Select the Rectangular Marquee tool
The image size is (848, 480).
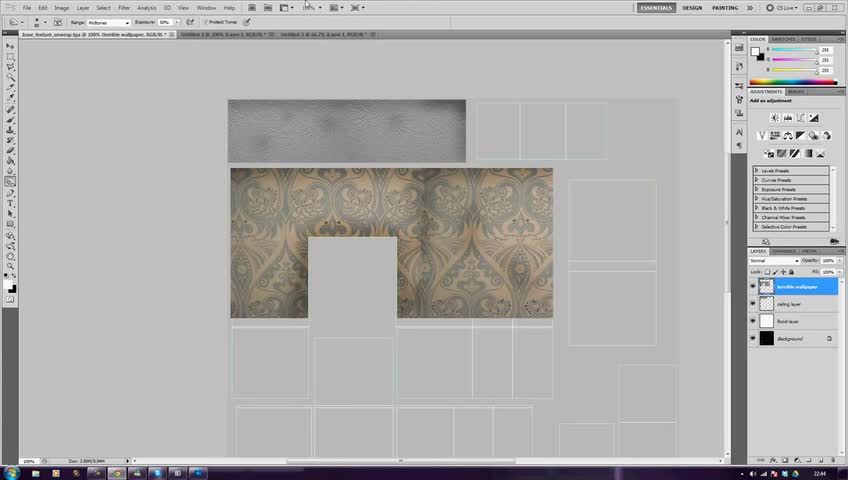(x=10, y=57)
